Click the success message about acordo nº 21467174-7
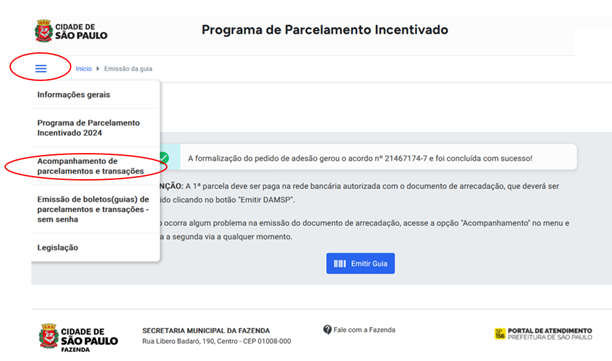Image resolution: width=612 pixels, height=361 pixels. (x=360, y=158)
